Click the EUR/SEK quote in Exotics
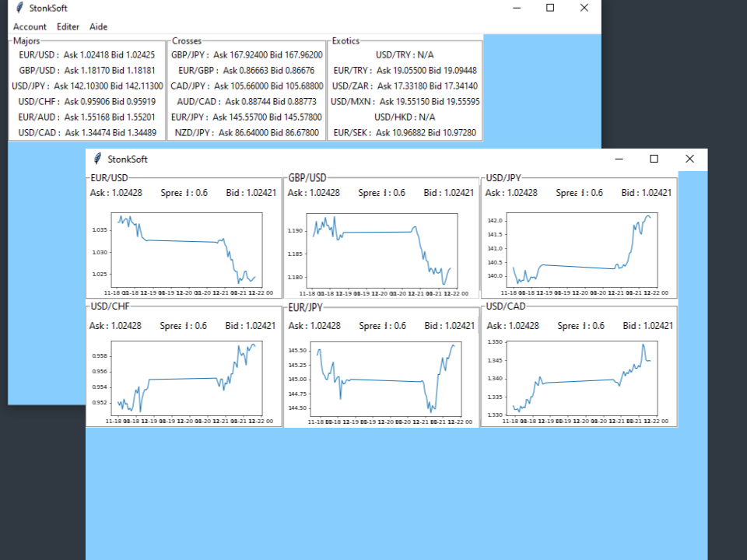 pyautogui.click(x=405, y=133)
